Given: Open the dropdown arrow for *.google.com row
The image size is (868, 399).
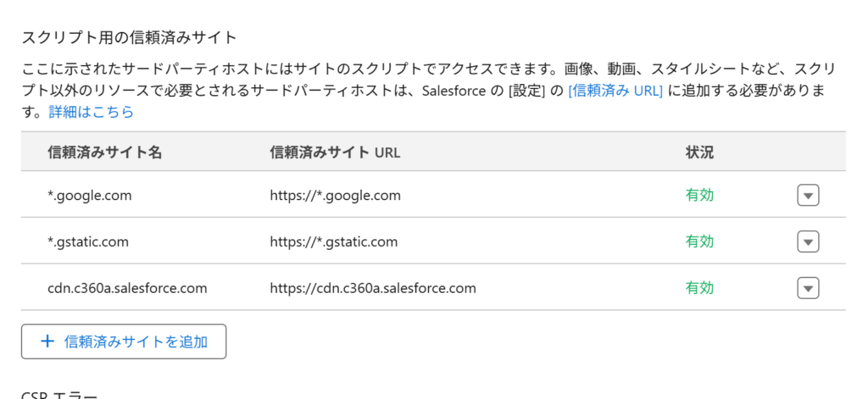Looking at the screenshot, I should tap(808, 196).
